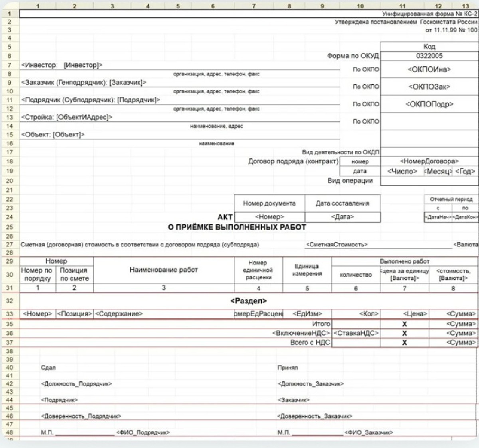Click the <ОКПОИнв> code cell

[429, 69]
